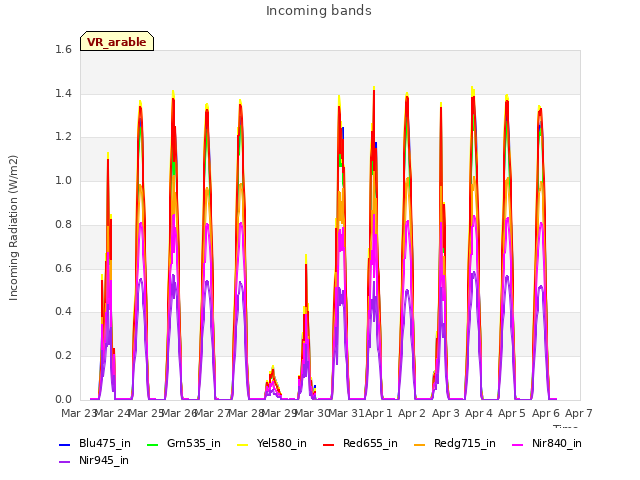Click the purple Nir945_in legend color marker

tap(65, 462)
